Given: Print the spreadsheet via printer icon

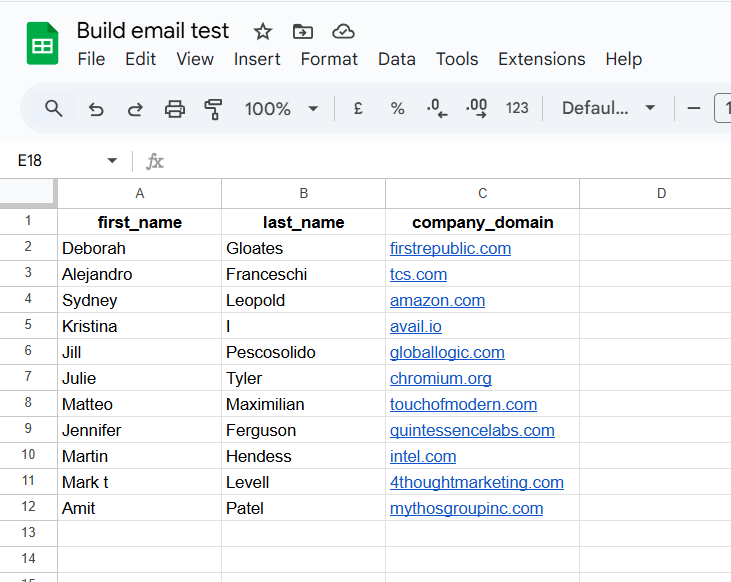Looking at the screenshot, I should pos(175,108).
